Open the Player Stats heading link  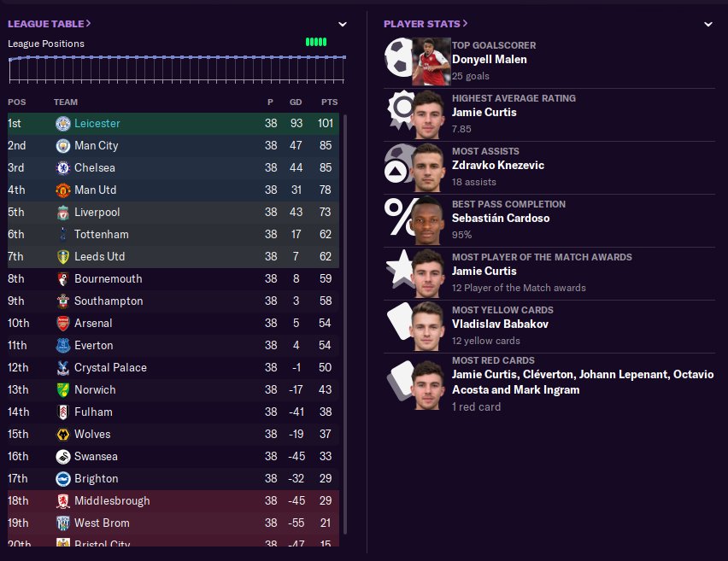tap(426, 24)
